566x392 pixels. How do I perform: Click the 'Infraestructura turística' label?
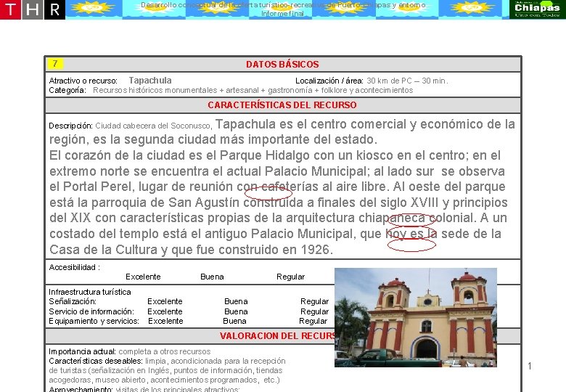[90, 292]
